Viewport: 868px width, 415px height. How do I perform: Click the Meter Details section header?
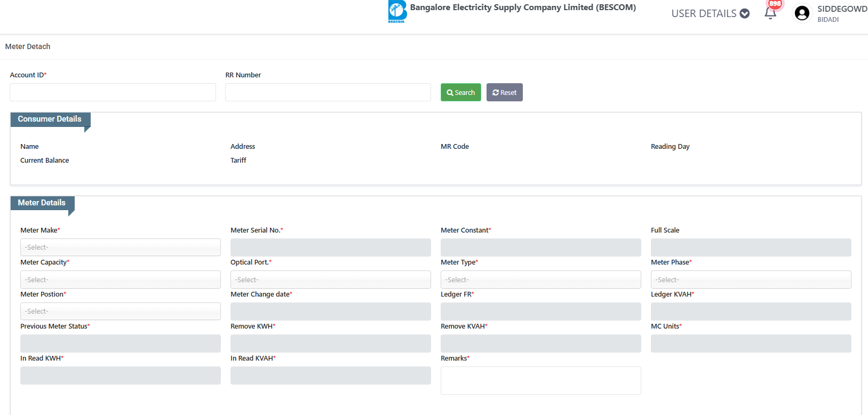click(42, 203)
